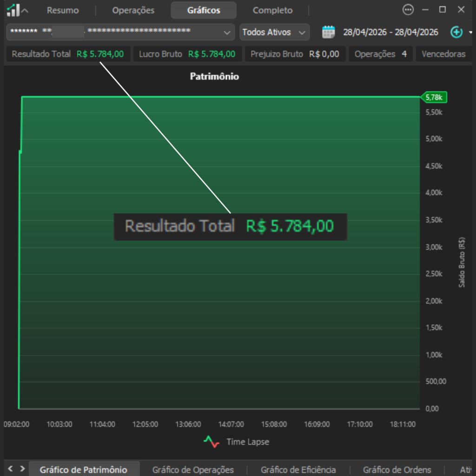
Task: Click the Saldo Bruto (R$) axis title
Action: (462, 262)
